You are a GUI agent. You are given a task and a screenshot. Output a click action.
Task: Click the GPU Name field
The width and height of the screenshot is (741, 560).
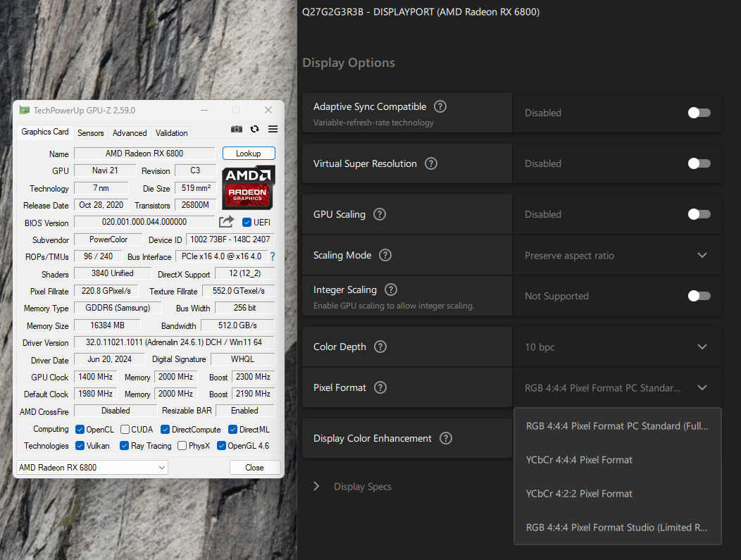[x=144, y=153]
